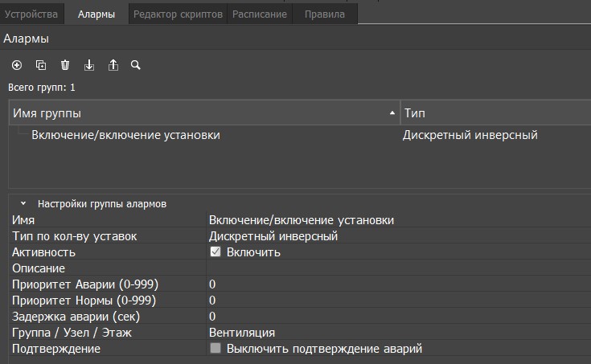This screenshot has height=364, width=591.
Task: Click the export upload arrow icon
Action: click(x=113, y=65)
